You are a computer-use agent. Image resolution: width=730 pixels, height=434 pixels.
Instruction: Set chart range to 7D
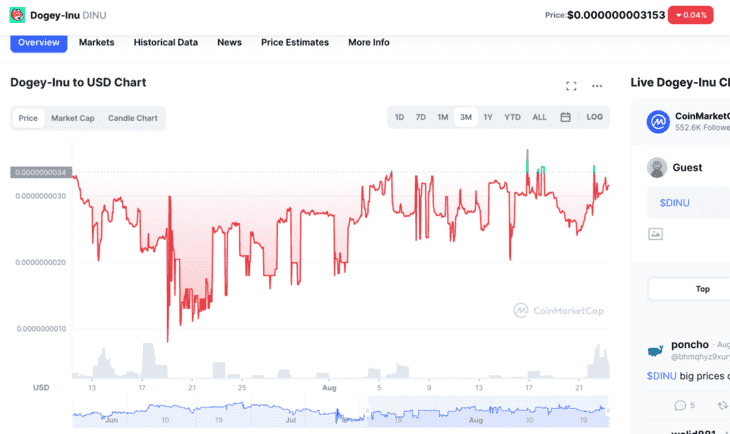click(420, 117)
